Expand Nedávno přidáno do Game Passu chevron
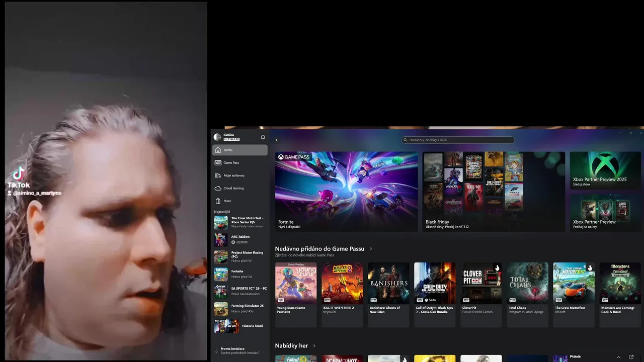Viewport: 644px width, 362px height. click(x=371, y=249)
